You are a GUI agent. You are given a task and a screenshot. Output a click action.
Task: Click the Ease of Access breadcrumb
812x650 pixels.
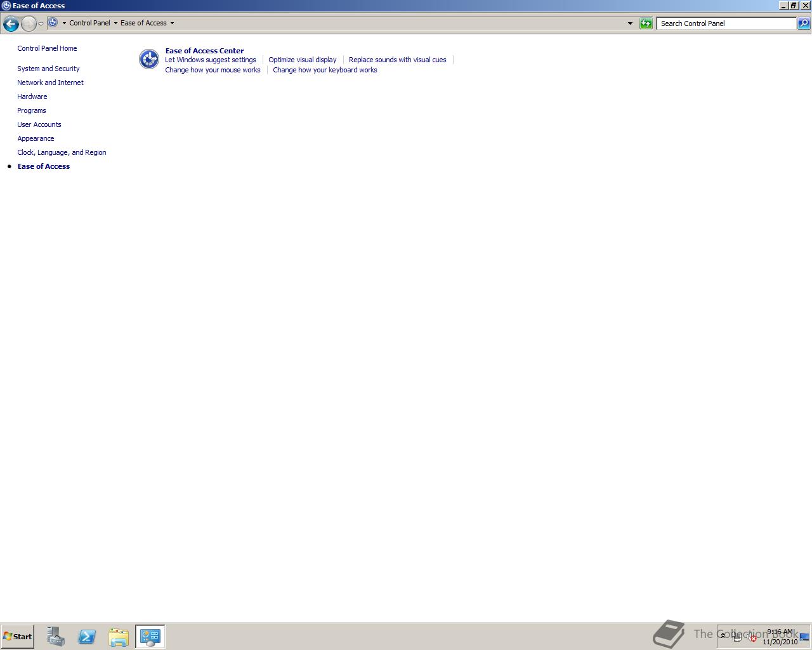coord(143,23)
